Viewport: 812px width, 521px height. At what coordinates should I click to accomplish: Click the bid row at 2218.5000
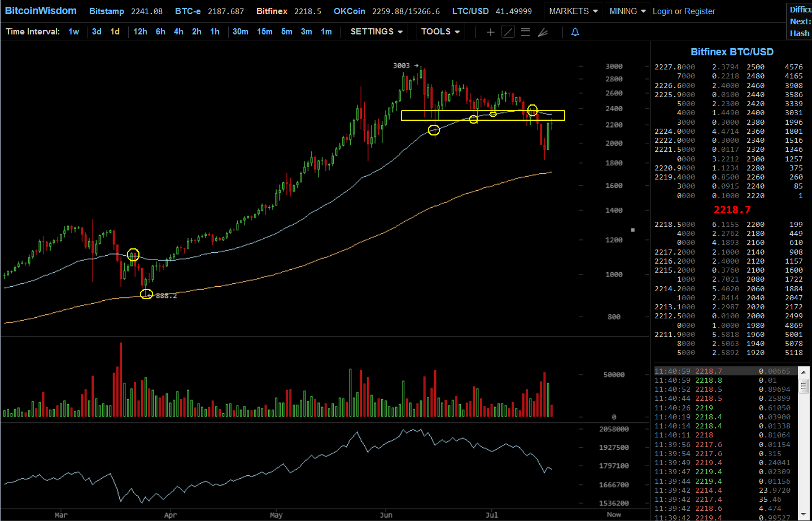click(728, 225)
